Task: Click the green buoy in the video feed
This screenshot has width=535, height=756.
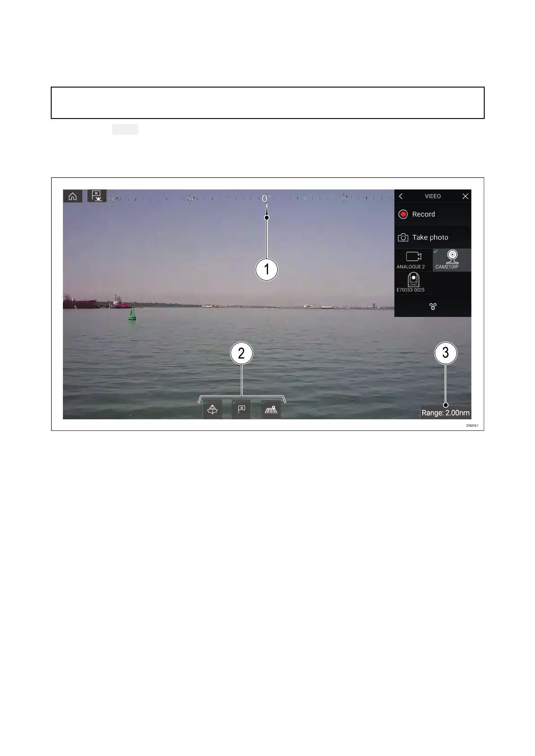Action: click(x=132, y=313)
